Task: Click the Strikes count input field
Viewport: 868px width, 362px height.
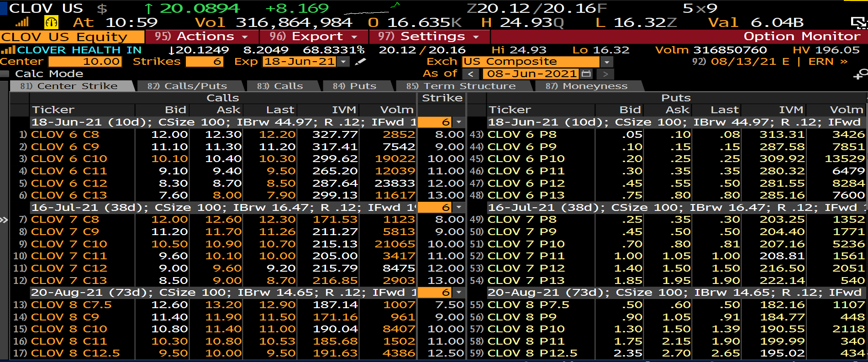Action: tap(204, 62)
